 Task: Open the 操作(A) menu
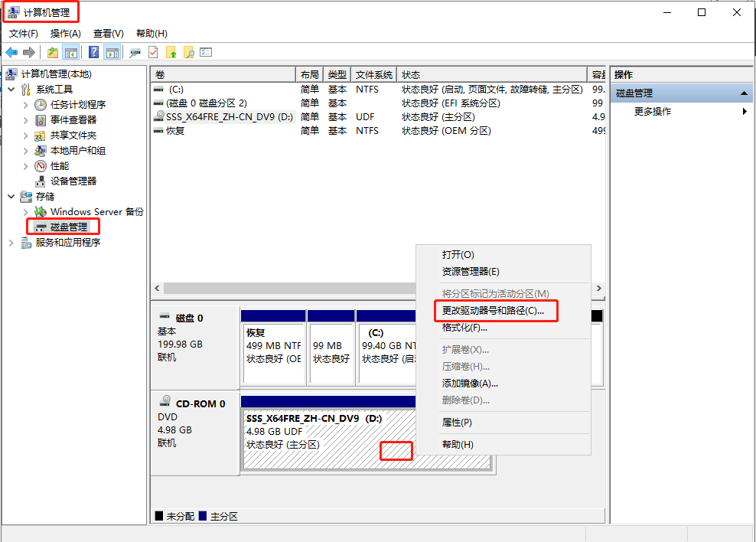65,34
